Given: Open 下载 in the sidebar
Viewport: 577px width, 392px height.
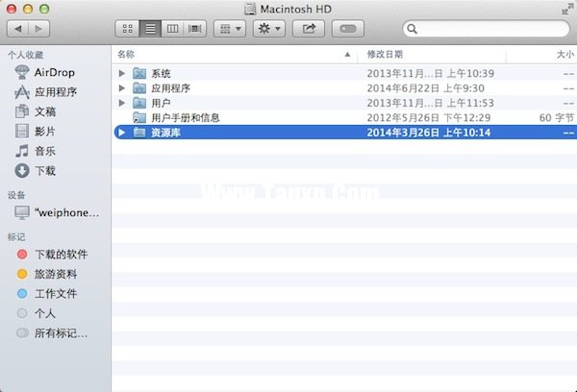Looking at the screenshot, I should tap(36, 171).
